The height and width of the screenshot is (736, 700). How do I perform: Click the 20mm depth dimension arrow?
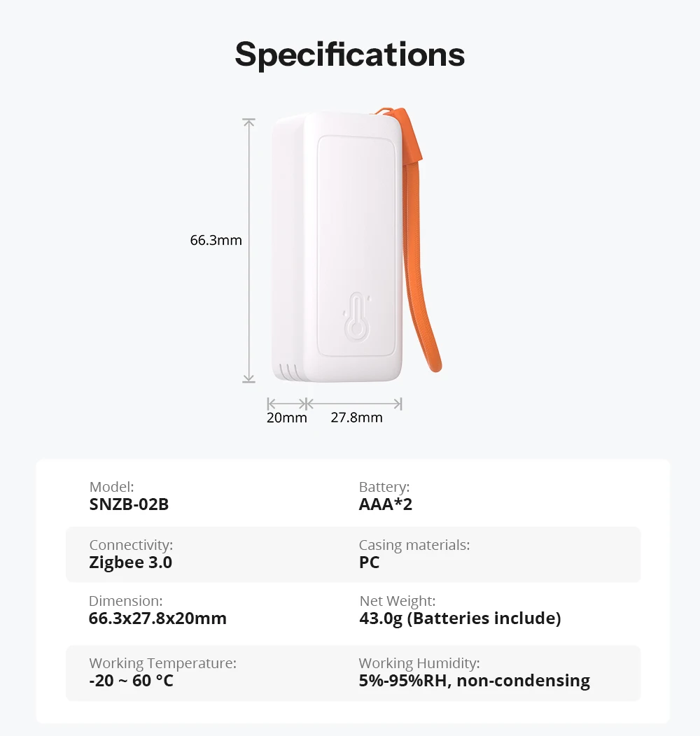[286, 404]
